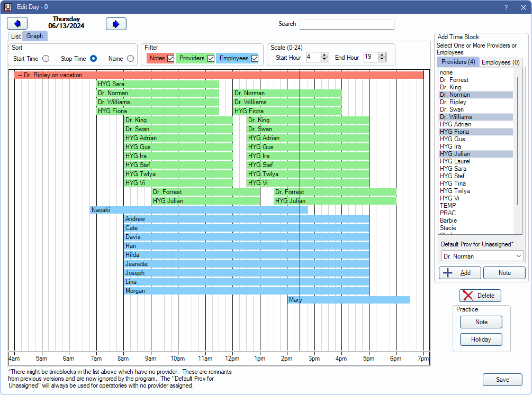The height and width of the screenshot is (395, 532).
Task: Switch to the List tab
Action: pyautogui.click(x=15, y=36)
